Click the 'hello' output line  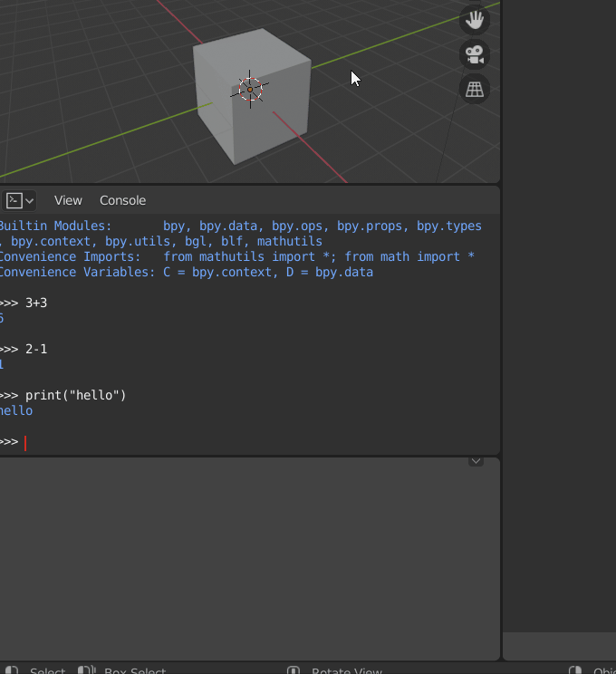coord(16,411)
